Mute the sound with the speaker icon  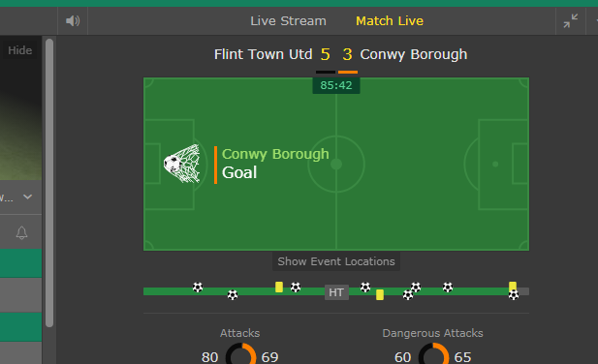coord(73,21)
